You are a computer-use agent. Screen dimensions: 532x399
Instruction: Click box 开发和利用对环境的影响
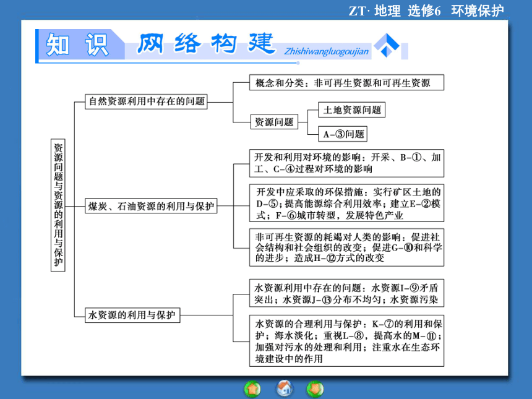(347, 163)
